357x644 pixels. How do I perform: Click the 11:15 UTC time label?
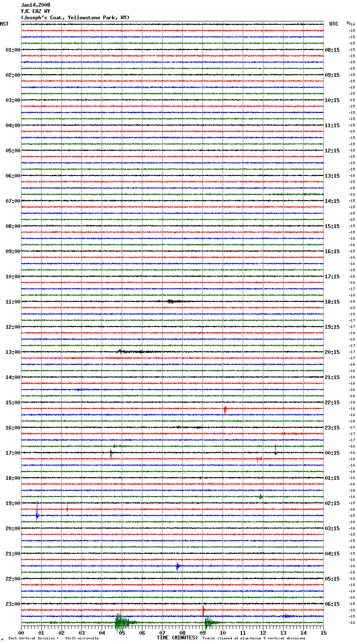pos(332,126)
